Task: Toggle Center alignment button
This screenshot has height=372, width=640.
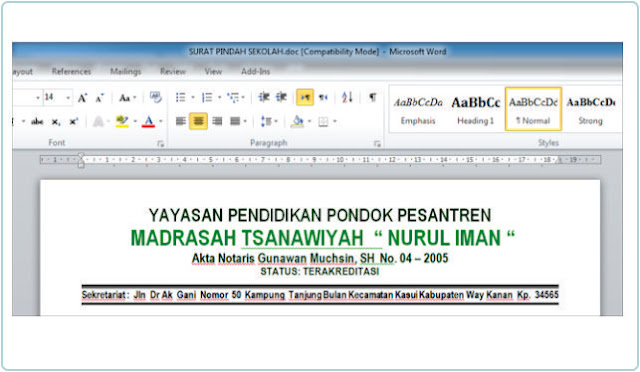Action: (198, 121)
